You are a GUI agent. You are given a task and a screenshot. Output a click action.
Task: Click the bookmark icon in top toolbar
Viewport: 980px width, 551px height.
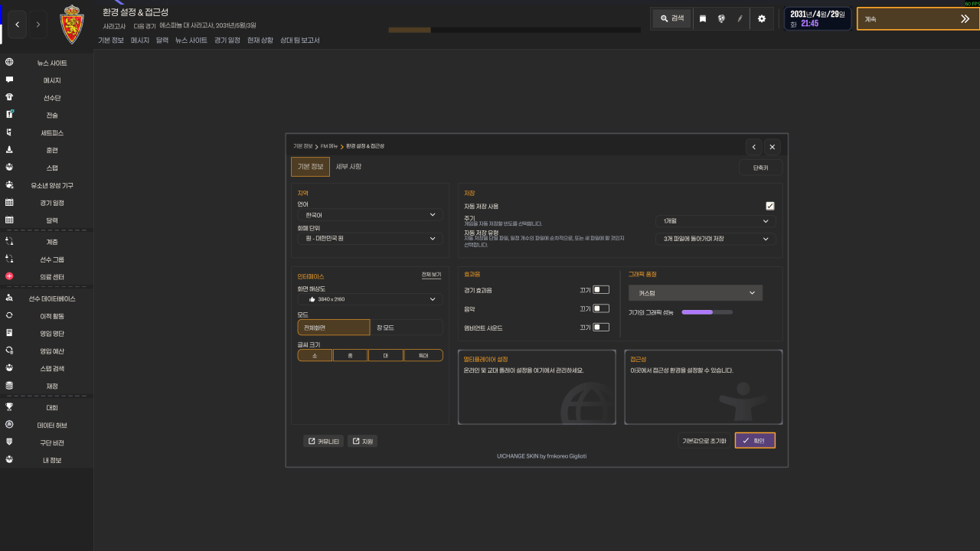point(703,18)
